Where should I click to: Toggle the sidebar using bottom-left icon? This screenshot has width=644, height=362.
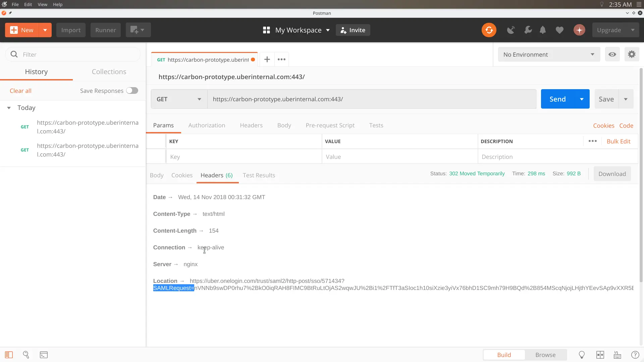[9, 355]
